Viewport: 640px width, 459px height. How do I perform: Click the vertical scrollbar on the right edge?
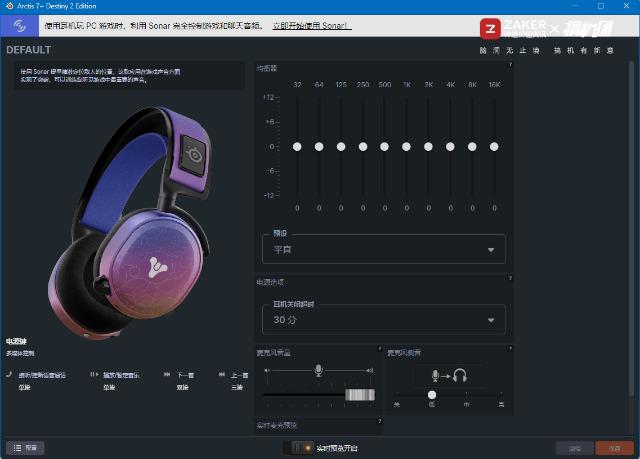click(632, 228)
